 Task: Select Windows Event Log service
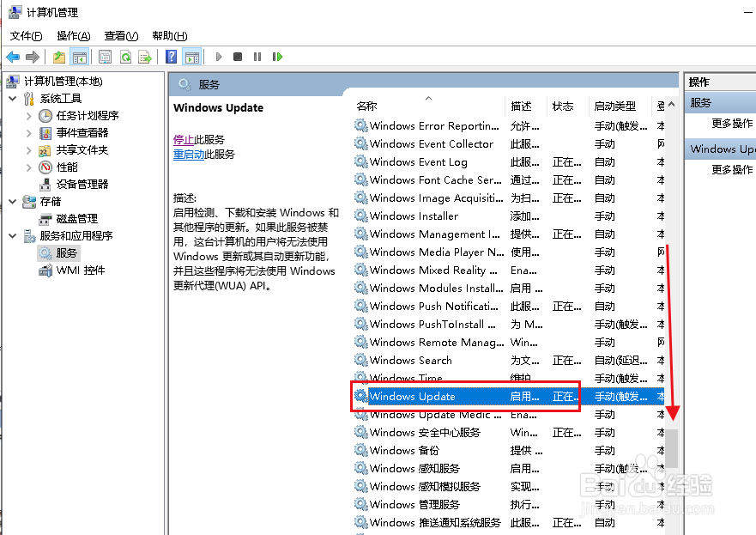(509, 162)
